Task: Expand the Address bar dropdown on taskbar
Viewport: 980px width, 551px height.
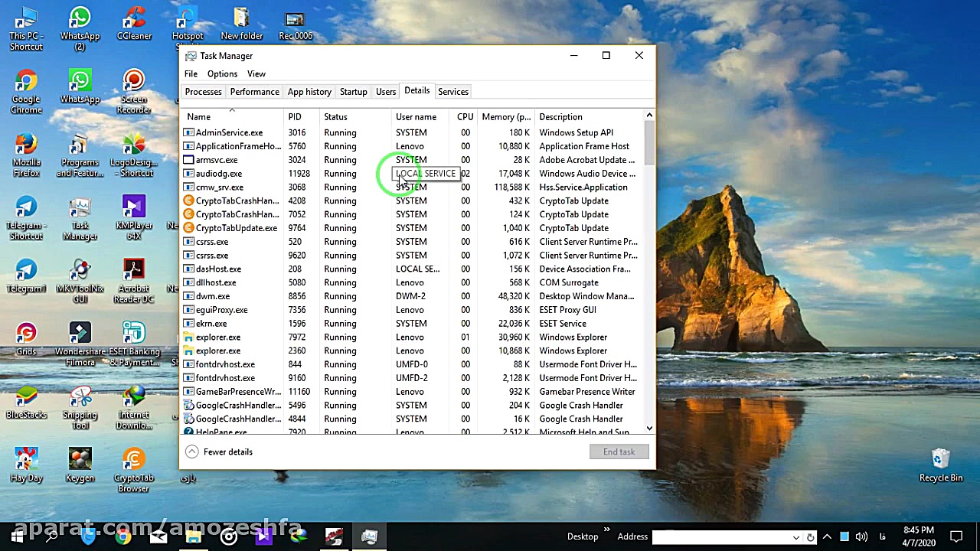Action: click(x=796, y=536)
